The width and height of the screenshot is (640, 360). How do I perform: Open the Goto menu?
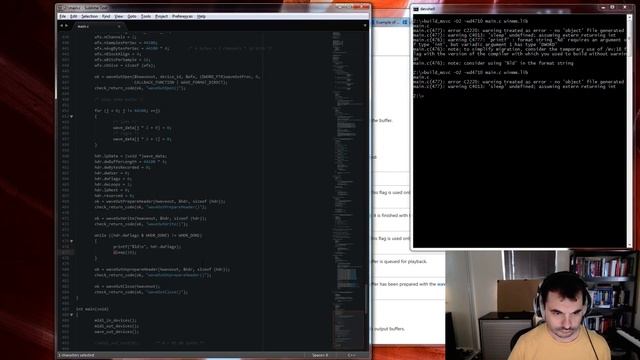click(x=132, y=16)
